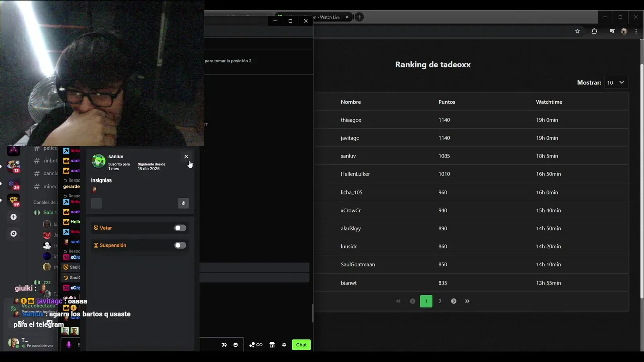Select licha_105 in ranking table
644x362 pixels.
click(351, 192)
